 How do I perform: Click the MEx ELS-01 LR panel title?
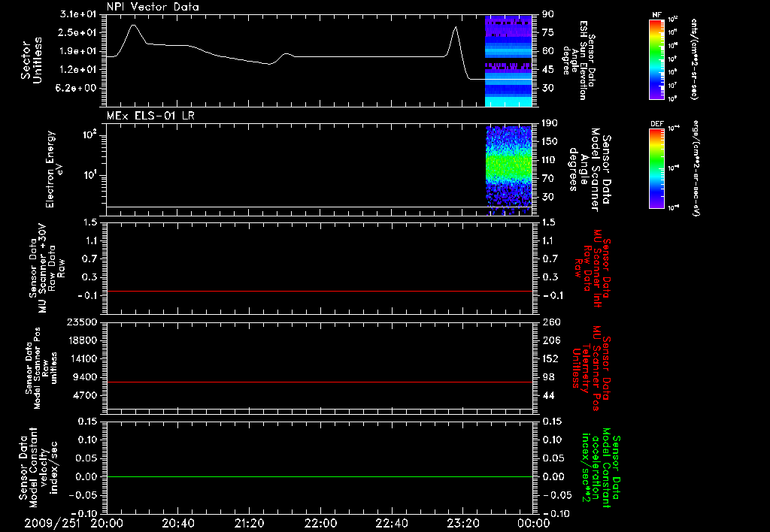150,115
